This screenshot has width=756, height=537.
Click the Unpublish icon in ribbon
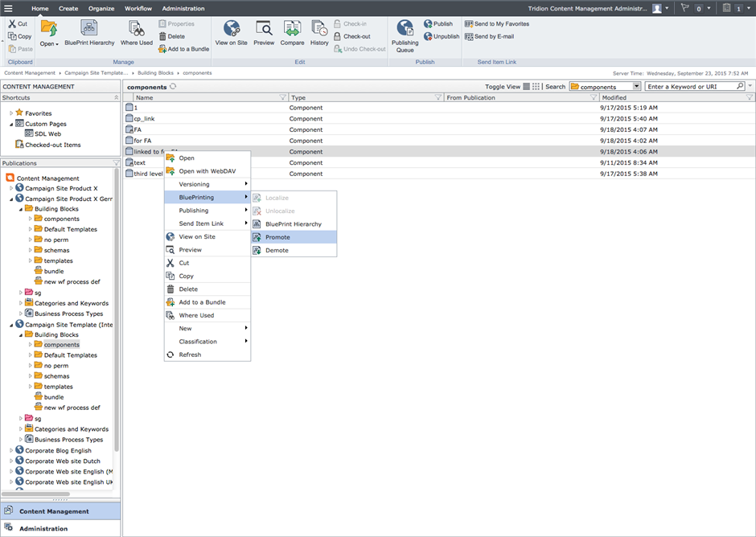click(x=442, y=36)
